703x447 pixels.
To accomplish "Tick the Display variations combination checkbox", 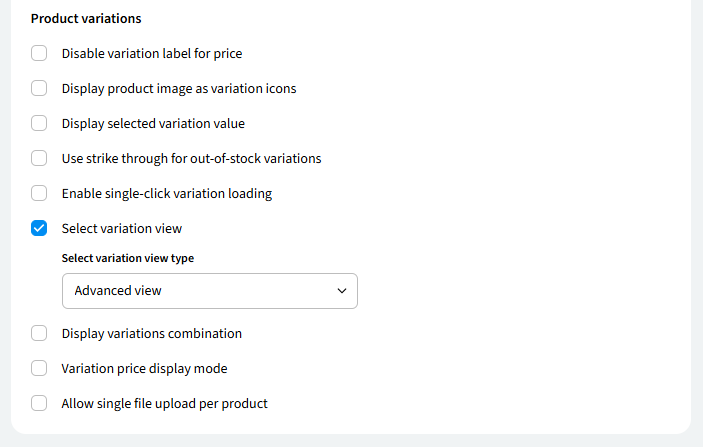I will click(39, 333).
